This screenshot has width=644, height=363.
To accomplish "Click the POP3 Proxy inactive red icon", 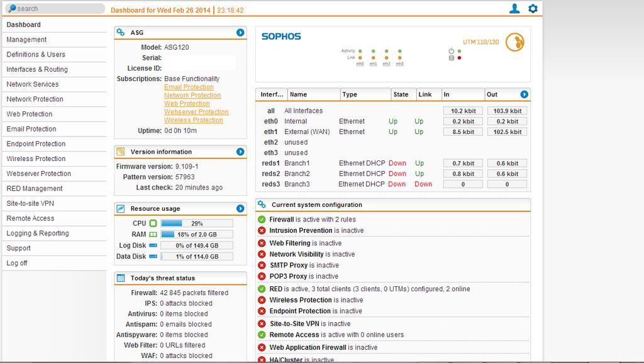I will [x=262, y=276].
